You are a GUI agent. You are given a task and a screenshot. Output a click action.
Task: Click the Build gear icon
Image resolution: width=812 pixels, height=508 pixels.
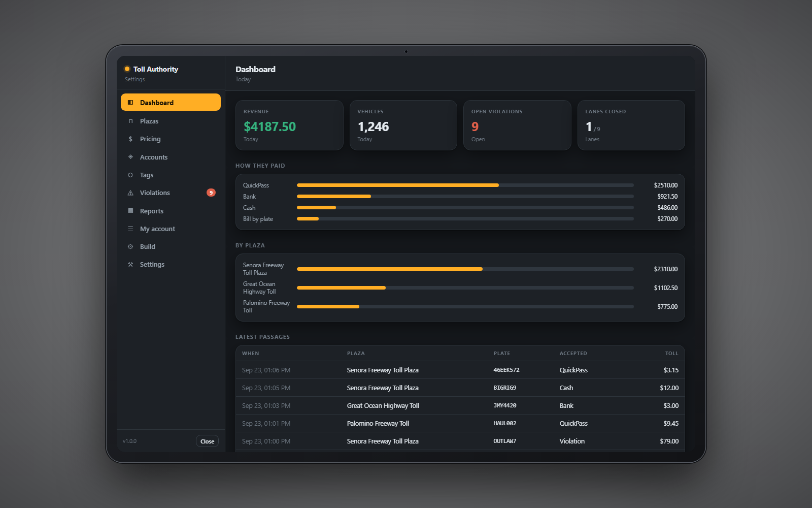130,246
